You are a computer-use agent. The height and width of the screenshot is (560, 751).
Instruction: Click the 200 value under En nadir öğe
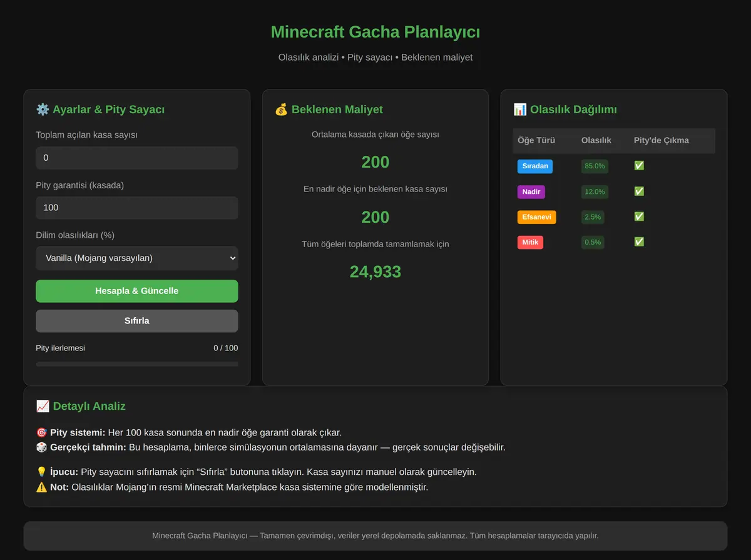click(x=375, y=217)
